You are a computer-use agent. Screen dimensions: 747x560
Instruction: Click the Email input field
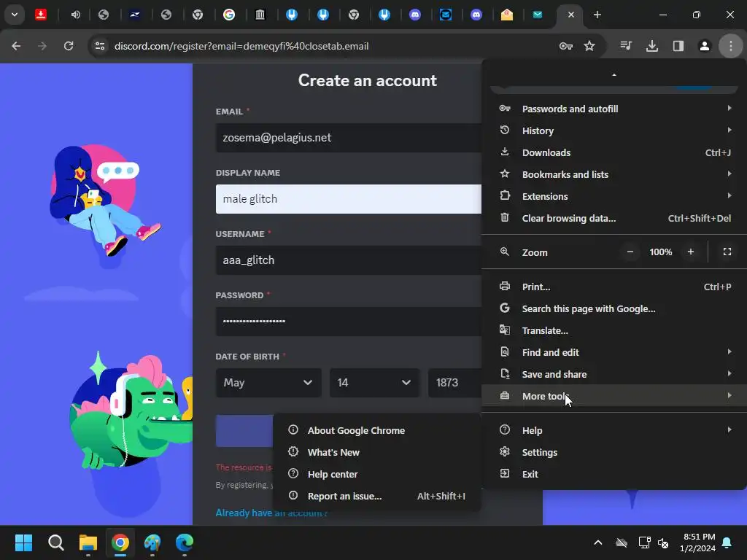tap(348, 138)
